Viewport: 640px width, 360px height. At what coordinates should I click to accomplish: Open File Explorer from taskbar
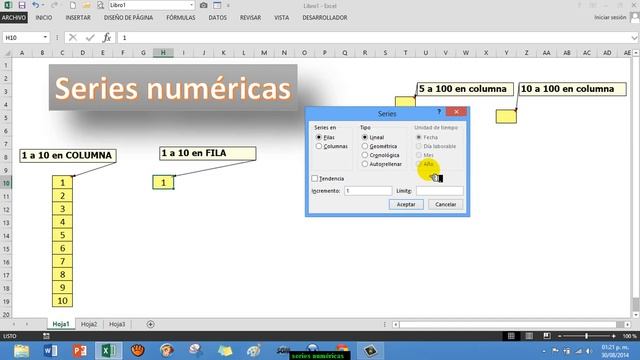(x=21, y=351)
